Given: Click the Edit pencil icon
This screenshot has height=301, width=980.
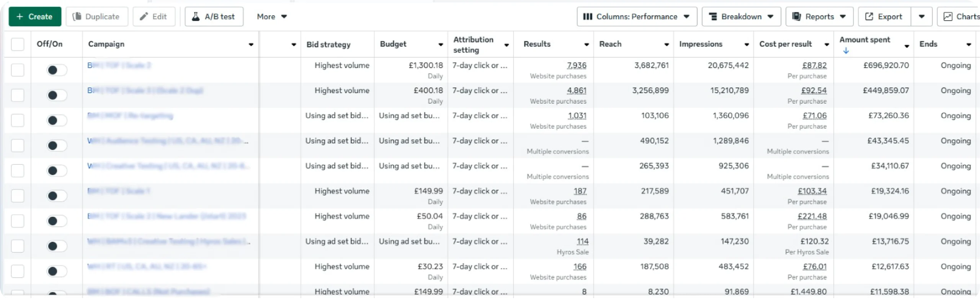Looking at the screenshot, I should tap(144, 16).
